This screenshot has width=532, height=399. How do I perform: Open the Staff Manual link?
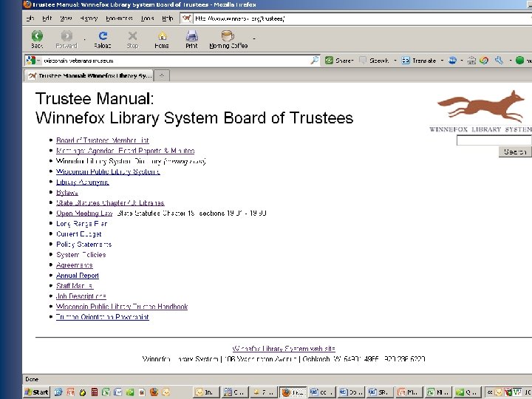(75, 286)
